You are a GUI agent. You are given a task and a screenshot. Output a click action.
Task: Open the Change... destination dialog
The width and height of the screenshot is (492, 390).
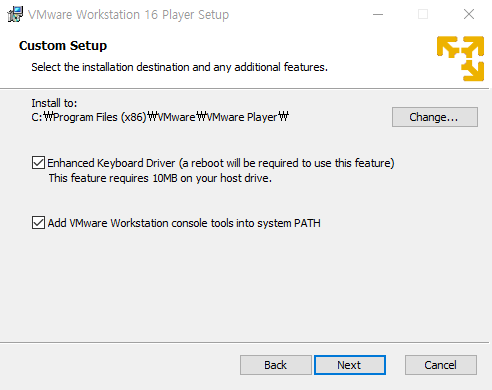pos(435,117)
